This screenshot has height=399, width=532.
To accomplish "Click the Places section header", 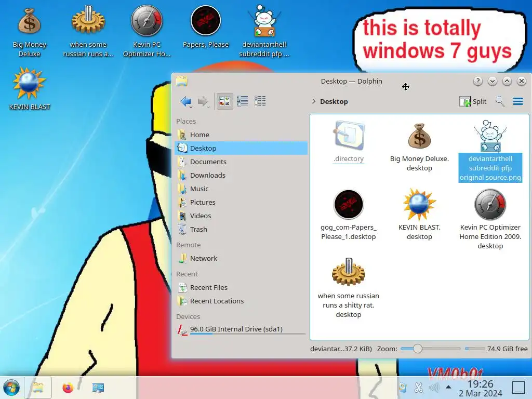I will (x=186, y=121).
